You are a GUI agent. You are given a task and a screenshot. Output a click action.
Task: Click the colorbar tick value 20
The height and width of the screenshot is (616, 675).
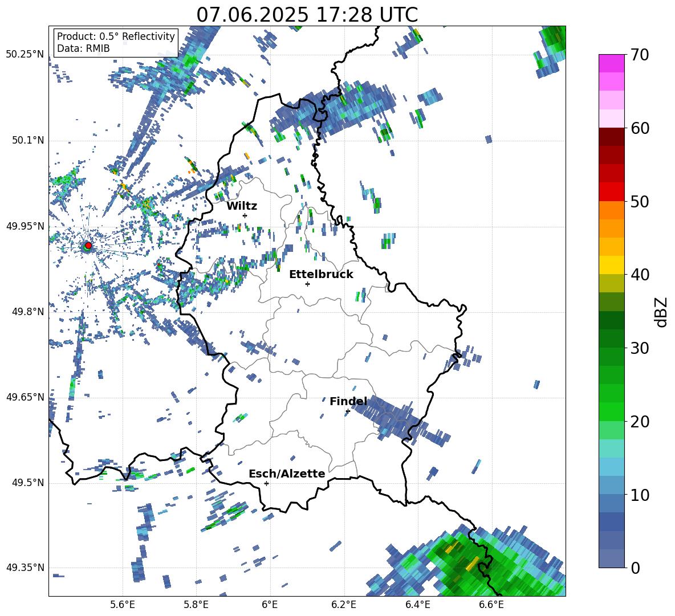[x=640, y=422]
